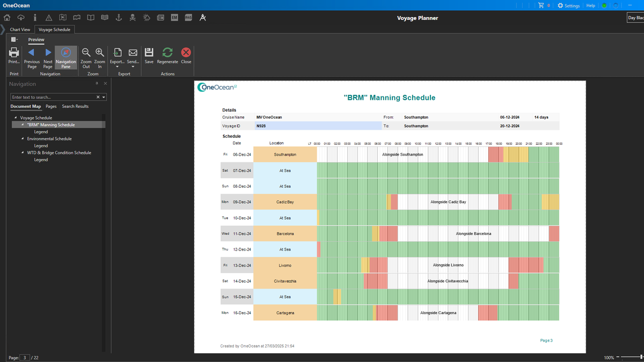Open the search options dropdown arrow
644x362 pixels.
click(104, 97)
